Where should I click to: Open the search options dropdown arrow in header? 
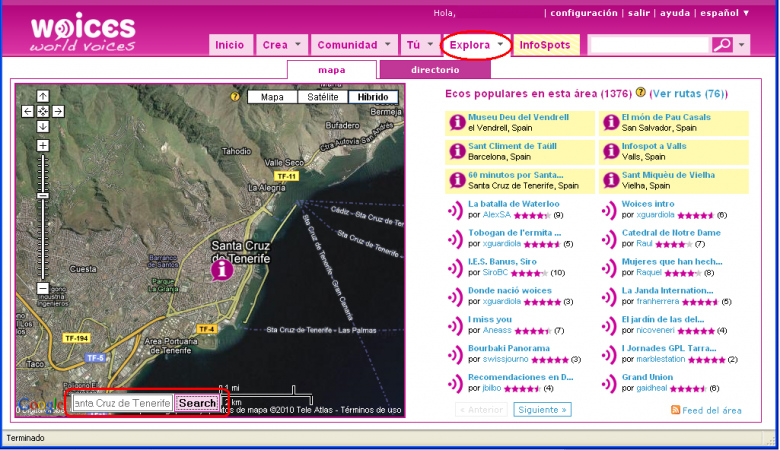[742, 45]
